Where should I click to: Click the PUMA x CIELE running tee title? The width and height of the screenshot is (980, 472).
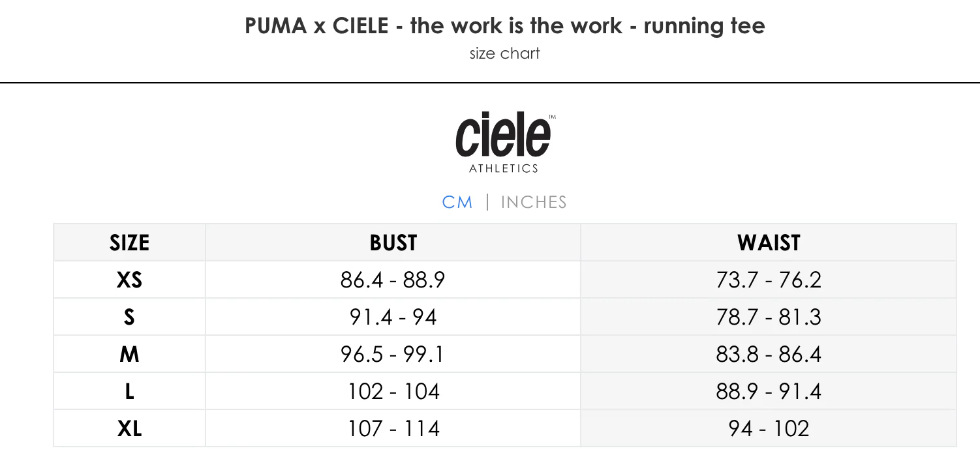point(504,26)
